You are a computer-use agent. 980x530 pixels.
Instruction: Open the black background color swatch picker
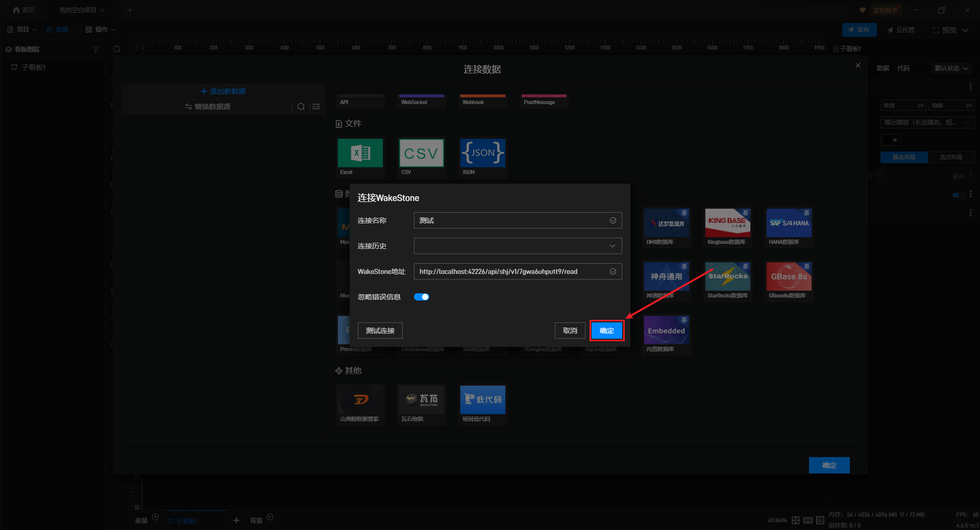(x=890, y=140)
